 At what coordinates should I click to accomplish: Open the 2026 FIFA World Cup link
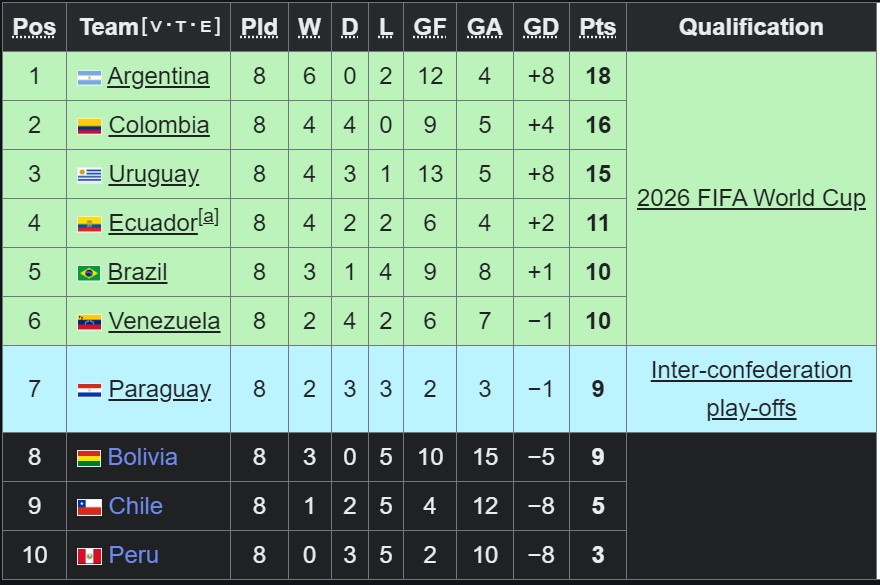(751, 198)
